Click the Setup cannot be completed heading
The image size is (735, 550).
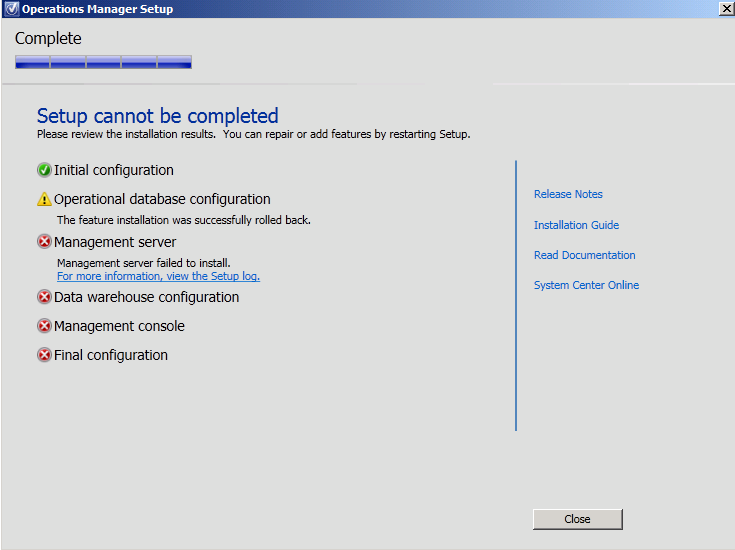[x=157, y=116]
